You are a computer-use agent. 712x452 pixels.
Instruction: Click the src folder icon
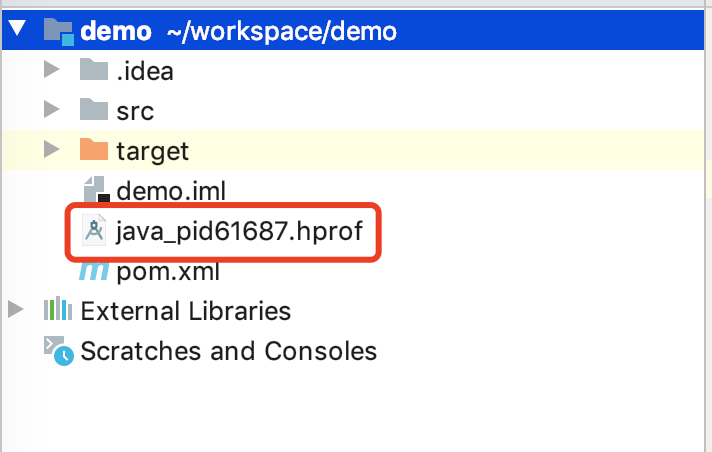93,110
